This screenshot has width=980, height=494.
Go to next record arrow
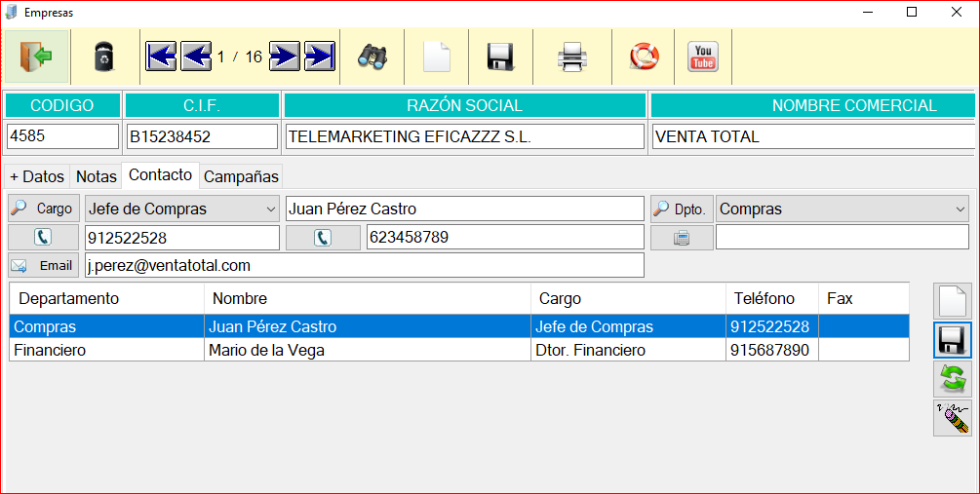(285, 57)
